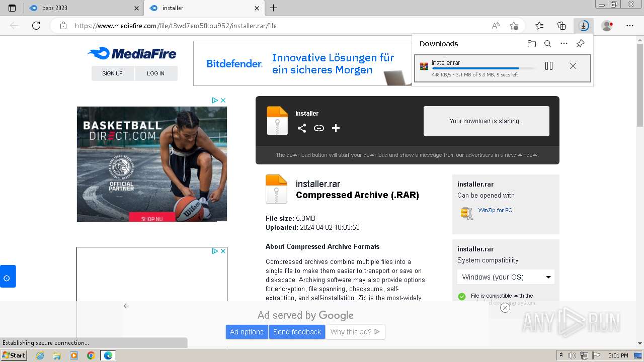Open the tab actions menu icon
This screenshot has width=644, height=362.
pos(12,8)
